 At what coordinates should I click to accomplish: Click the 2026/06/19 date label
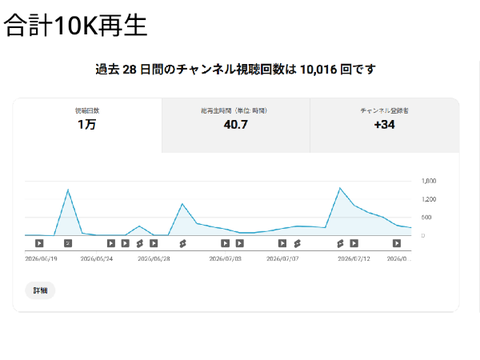pos(41,259)
